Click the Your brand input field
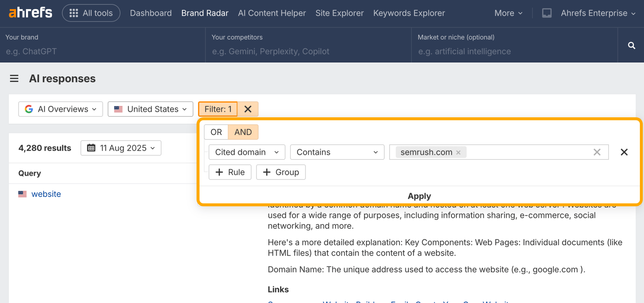 (x=94, y=51)
